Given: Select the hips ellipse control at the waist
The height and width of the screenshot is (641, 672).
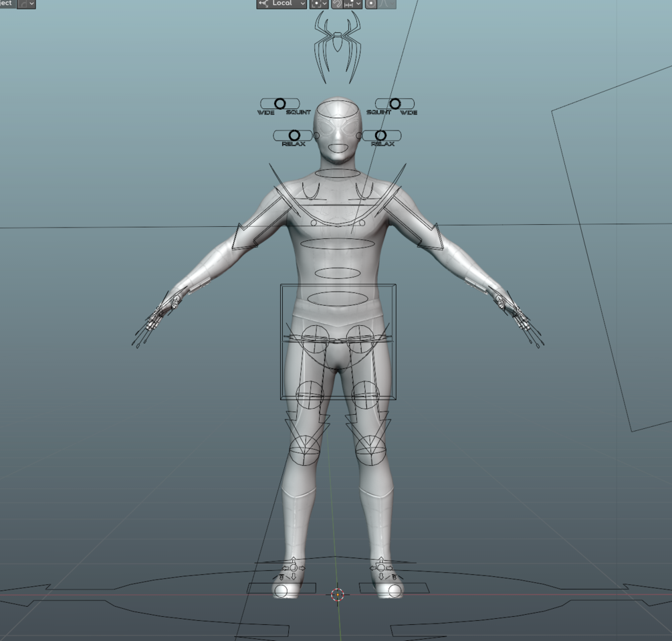Looking at the screenshot, I should (338, 298).
